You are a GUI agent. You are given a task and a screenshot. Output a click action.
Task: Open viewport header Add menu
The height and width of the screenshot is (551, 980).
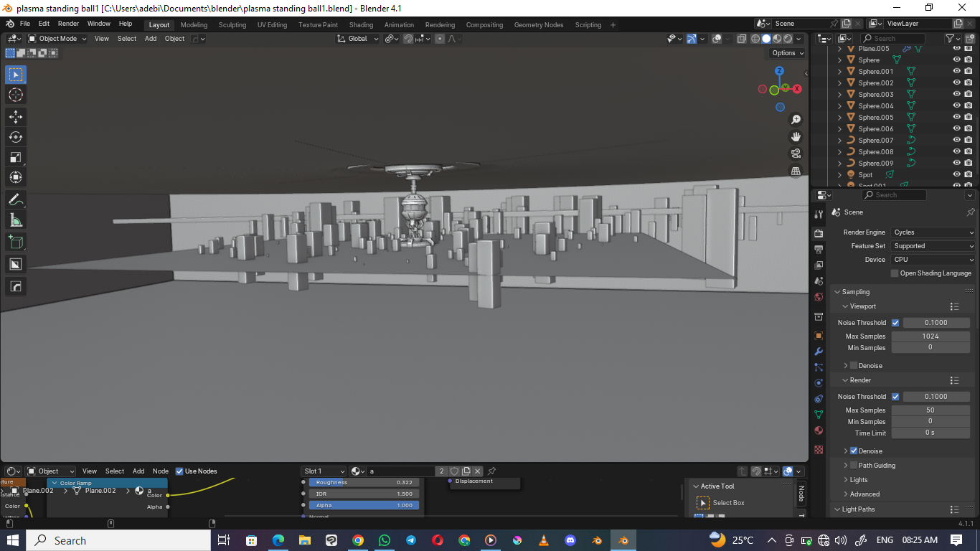[151, 39]
